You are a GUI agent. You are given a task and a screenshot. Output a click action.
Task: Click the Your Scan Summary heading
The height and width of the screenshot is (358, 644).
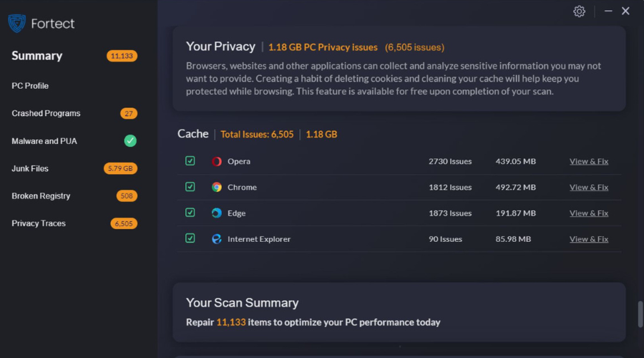[x=243, y=303]
